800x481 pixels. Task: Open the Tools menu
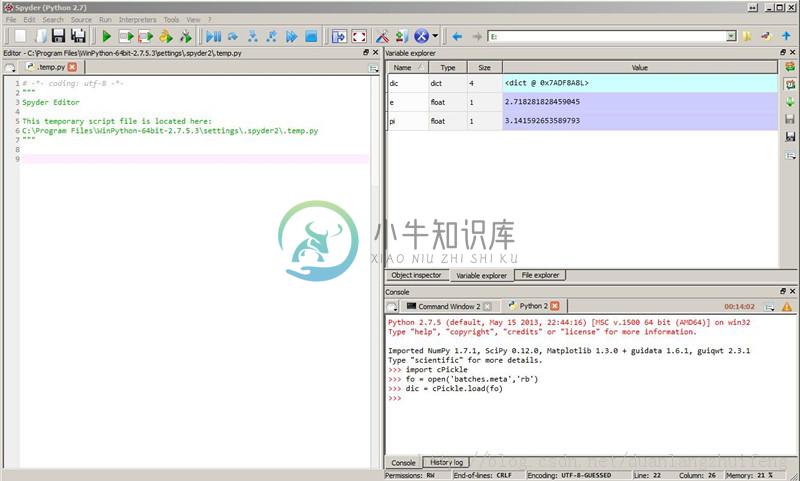[171, 19]
